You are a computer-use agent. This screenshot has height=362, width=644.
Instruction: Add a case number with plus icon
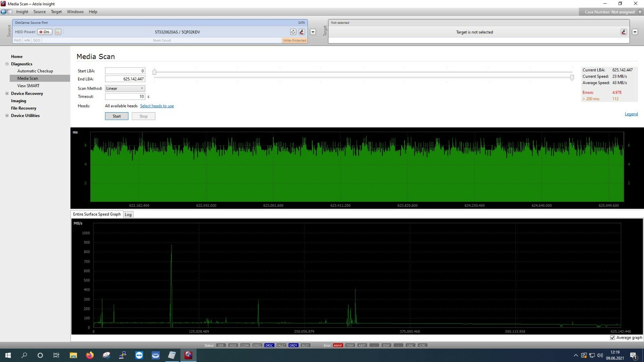click(640, 12)
